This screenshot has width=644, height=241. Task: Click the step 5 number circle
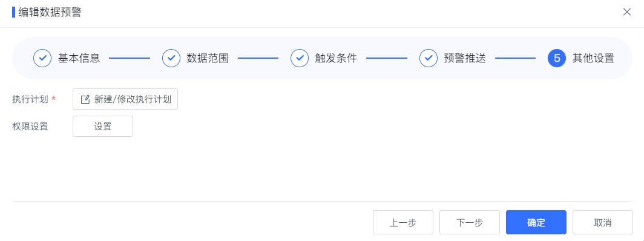(x=557, y=58)
